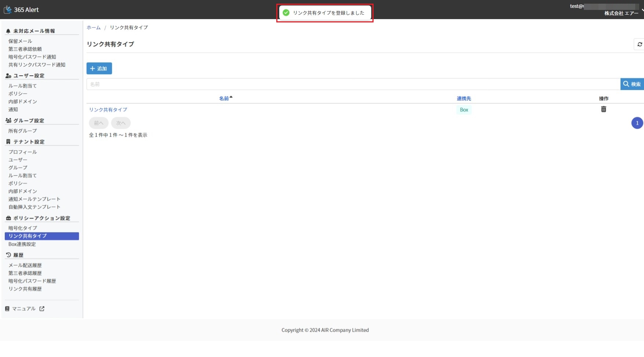Select メール配送履歴 from the sidebar
The image size is (644, 357).
[x=25, y=265]
